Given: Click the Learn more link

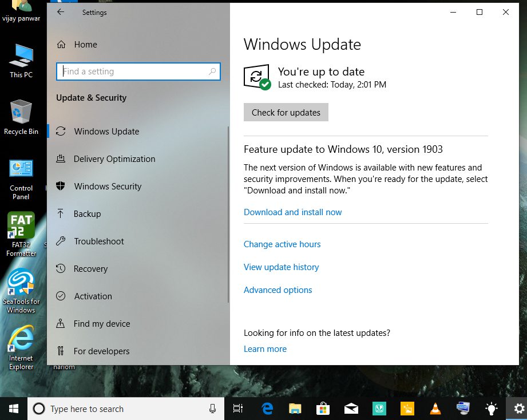Looking at the screenshot, I should (x=265, y=349).
